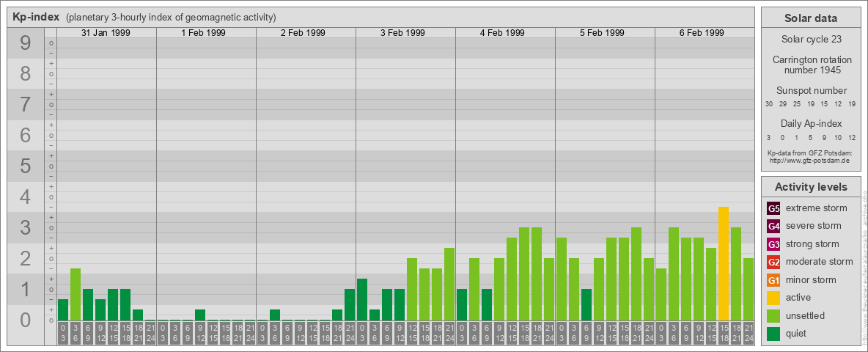This screenshot has width=868, height=352.
Task: Select the yellow active color swatch
Action: [773, 298]
